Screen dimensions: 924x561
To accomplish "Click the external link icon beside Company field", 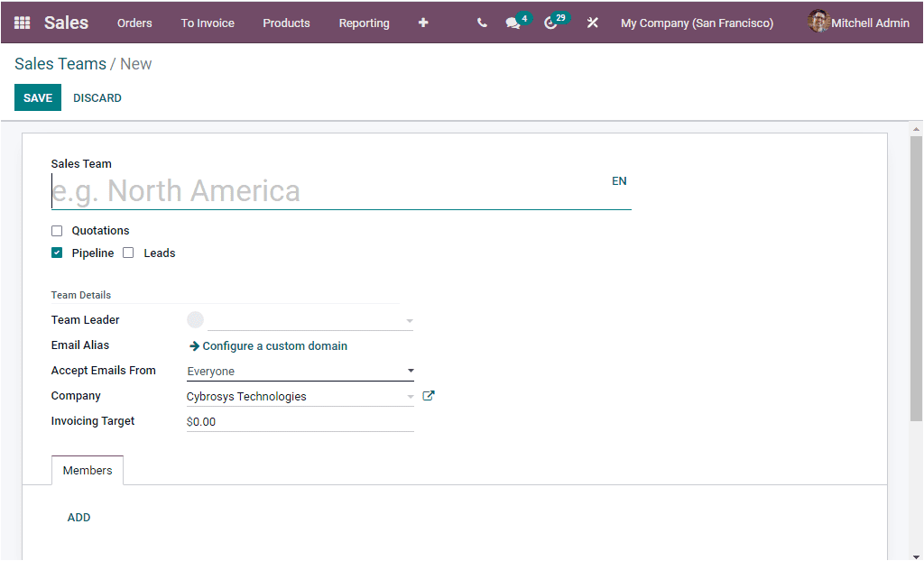I will 429,395.
